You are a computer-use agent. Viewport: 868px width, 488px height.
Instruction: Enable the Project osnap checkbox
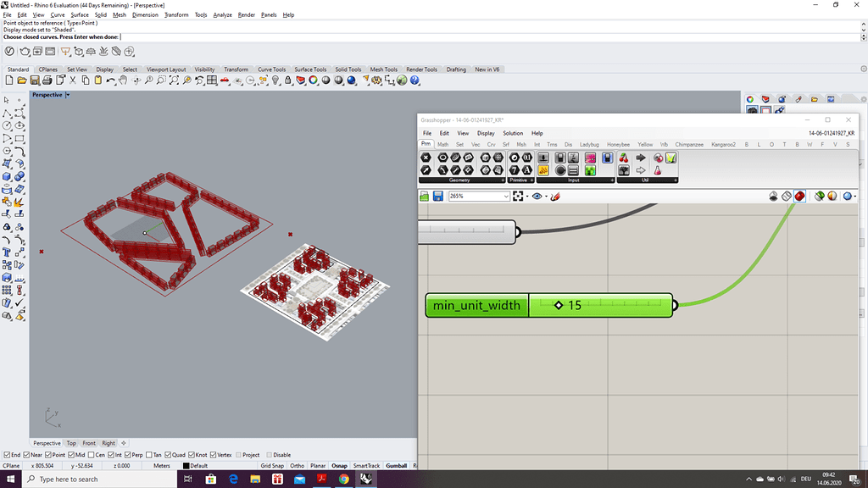(239, 454)
